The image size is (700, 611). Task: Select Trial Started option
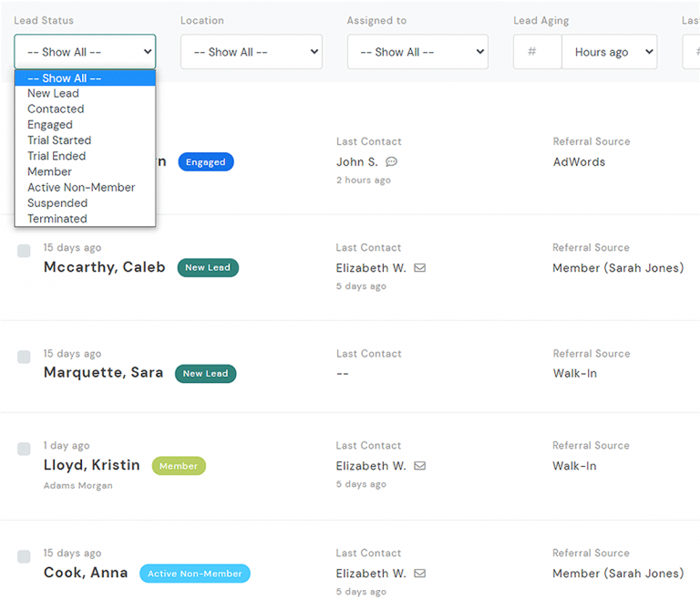pos(59,140)
